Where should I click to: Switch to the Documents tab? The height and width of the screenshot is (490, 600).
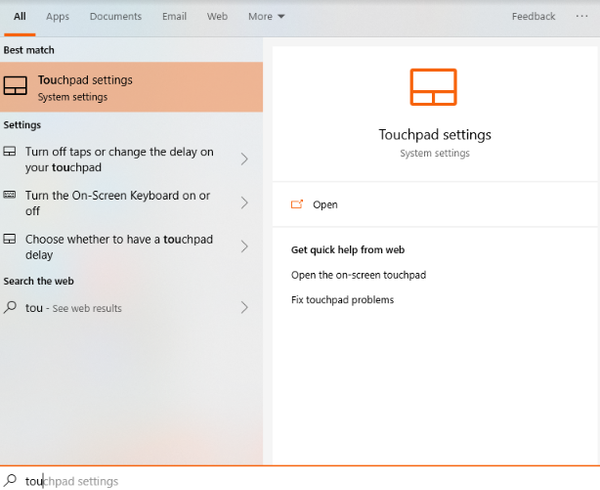click(115, 17)
